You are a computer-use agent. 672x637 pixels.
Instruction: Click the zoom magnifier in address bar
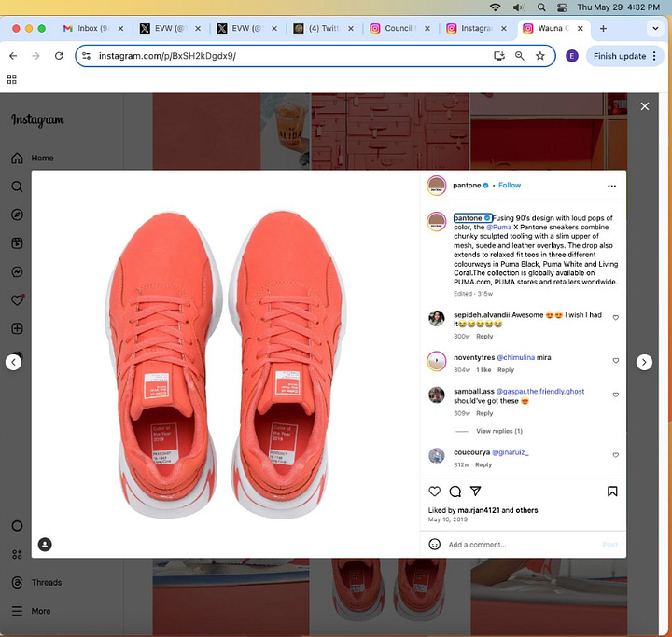pyautogui.click(x=520, y=56)
